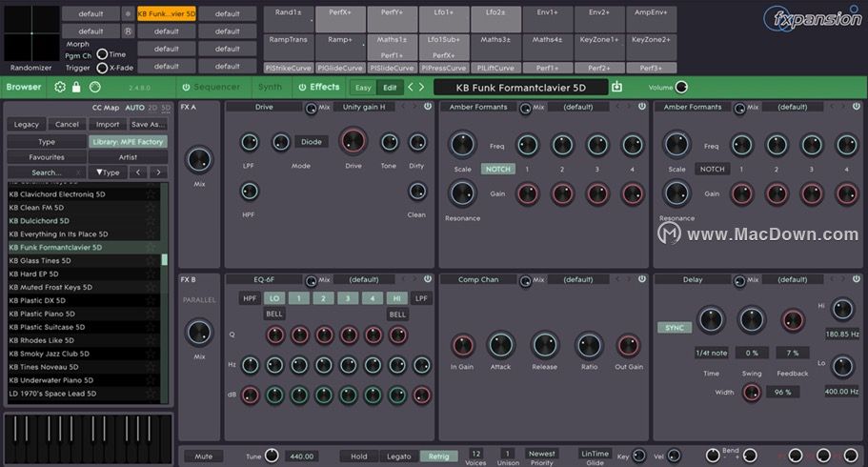Image resolution: width=868 pixels, height=467 pixels.
Task: Toggle the EQ HPF band
Action: click(250, 298)
